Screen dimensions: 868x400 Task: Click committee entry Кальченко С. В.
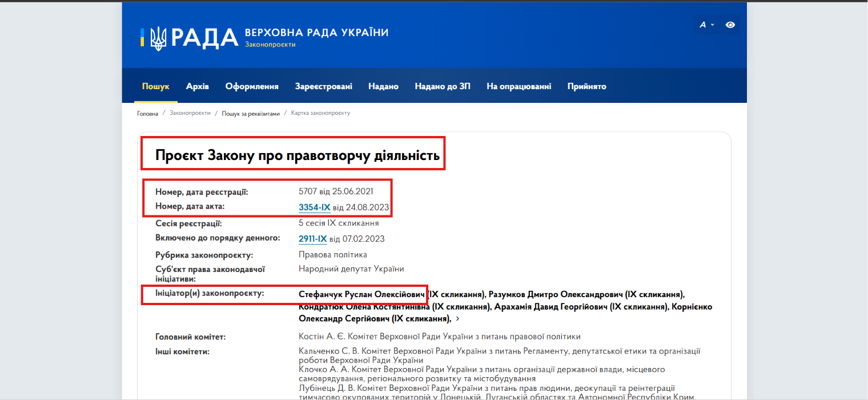(500, 355)
